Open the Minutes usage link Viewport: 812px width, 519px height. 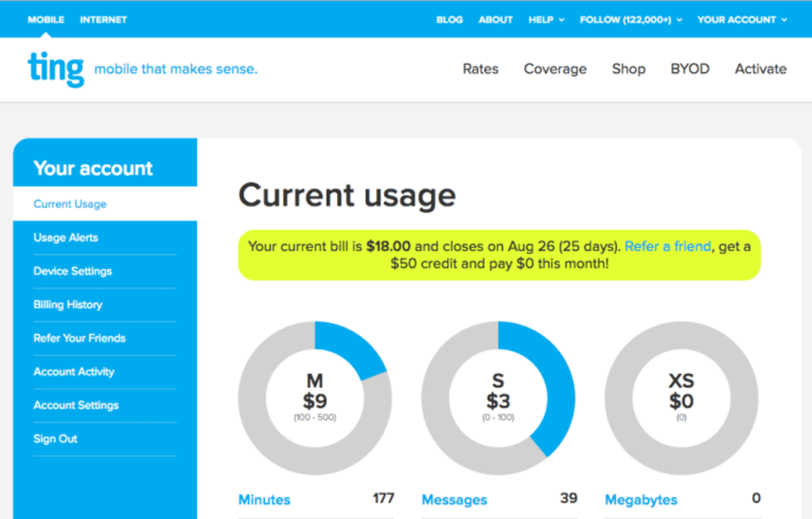pos(264,500)
